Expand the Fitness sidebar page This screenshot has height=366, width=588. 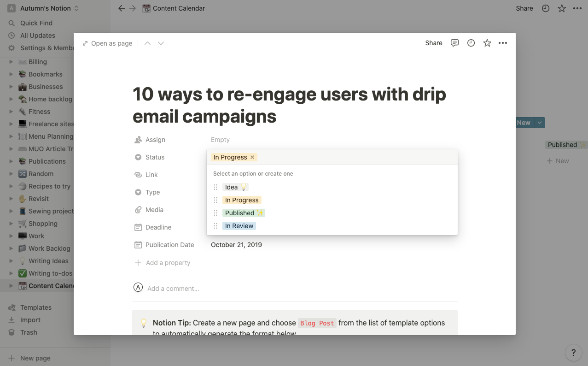coord(11,112)
